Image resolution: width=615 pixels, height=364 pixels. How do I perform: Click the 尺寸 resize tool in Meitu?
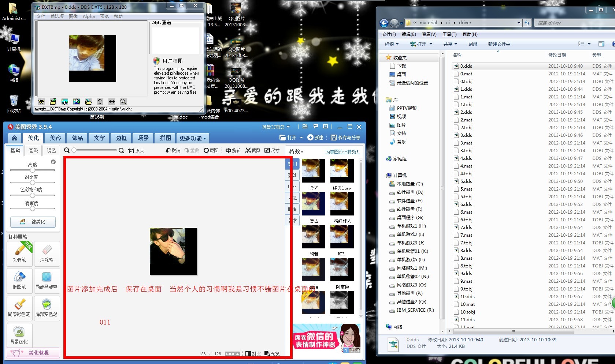coord(272,150)
